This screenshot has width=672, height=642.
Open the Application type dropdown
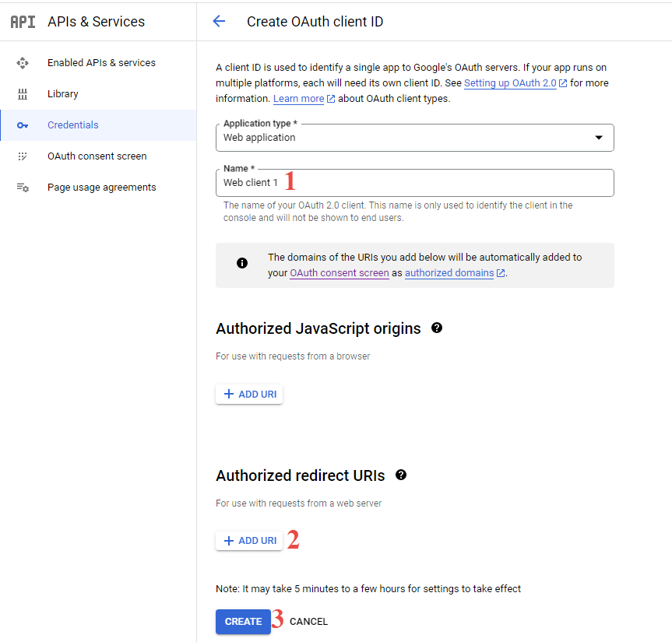click(414, 138)
